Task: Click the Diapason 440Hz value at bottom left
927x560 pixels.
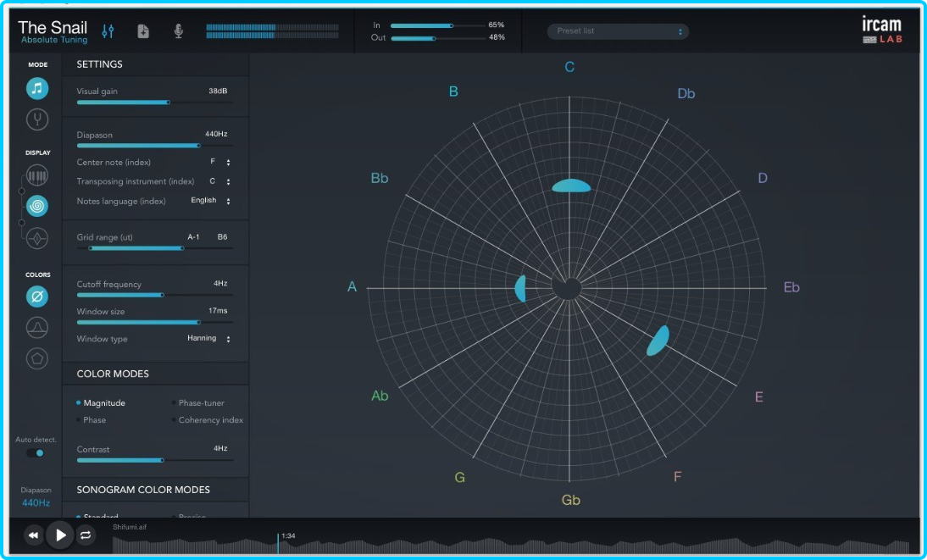Action: tap(36, 502)
